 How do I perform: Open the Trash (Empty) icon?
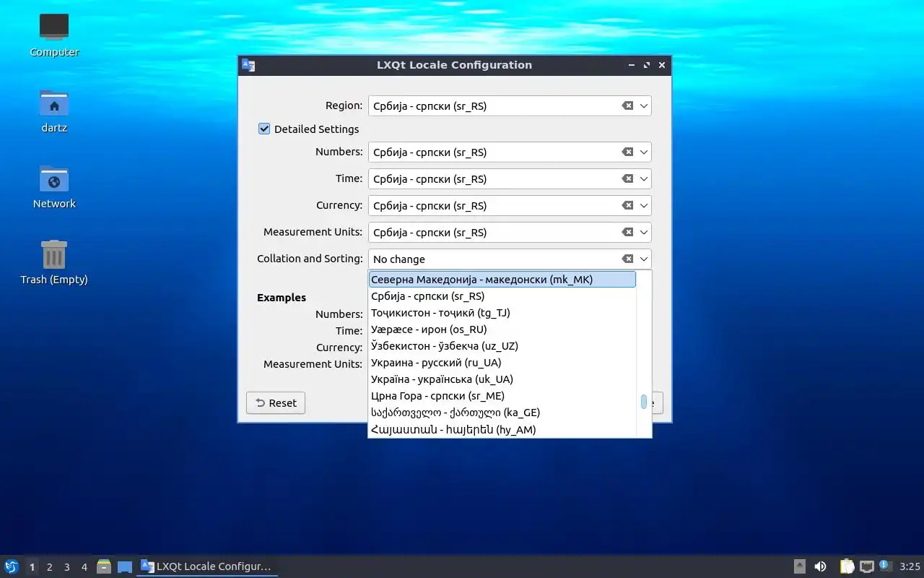[x=54, y=262]
